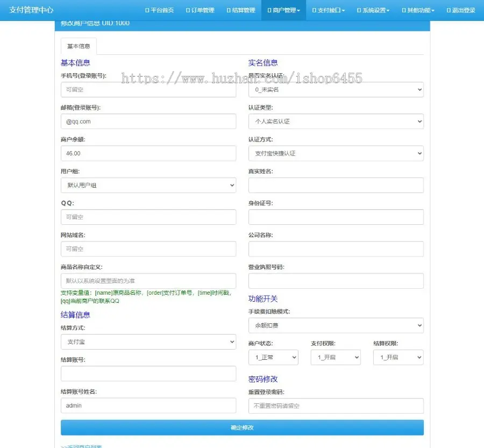Expand the 商户管理 dropdown menu
Viewport: 484px width, 448px height.
(283, 10)
